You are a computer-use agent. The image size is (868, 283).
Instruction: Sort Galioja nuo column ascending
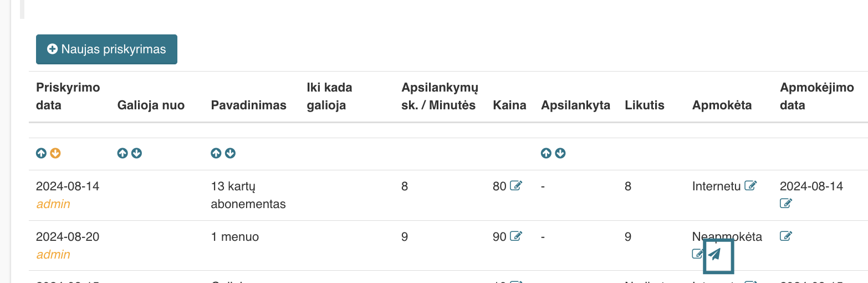click(122, 153)
